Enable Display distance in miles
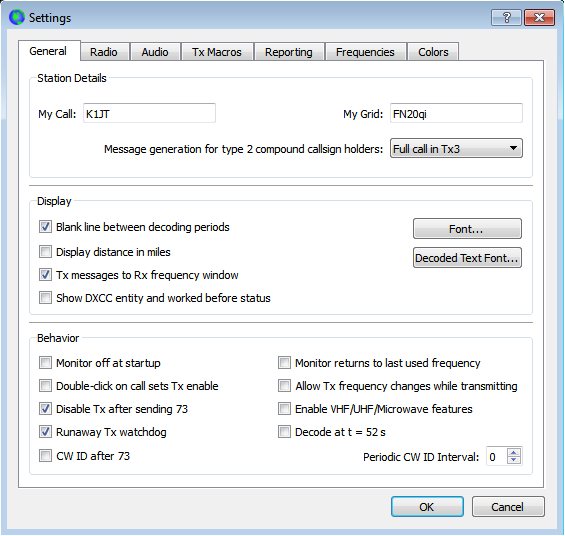565x536 pixels. [x=45, y=251]
